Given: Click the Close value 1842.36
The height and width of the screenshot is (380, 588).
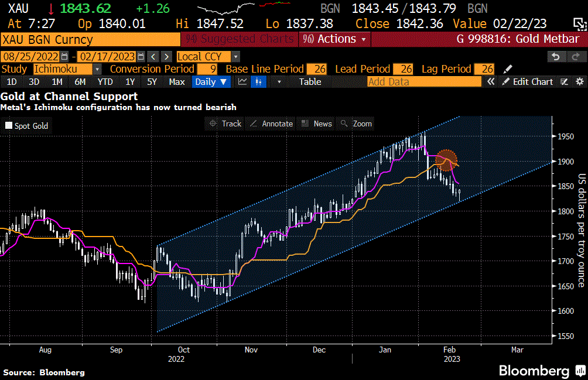Looking at the screenshot, I should [420, 24].
